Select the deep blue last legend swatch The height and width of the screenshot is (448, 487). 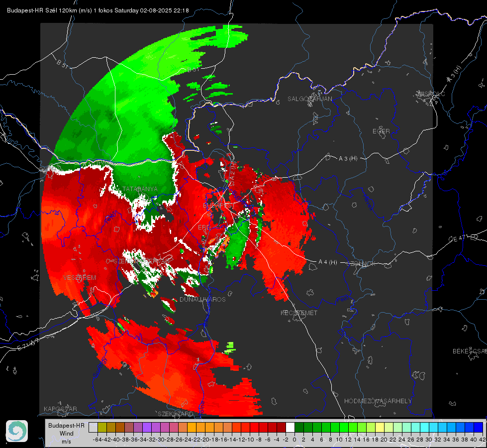479,427
